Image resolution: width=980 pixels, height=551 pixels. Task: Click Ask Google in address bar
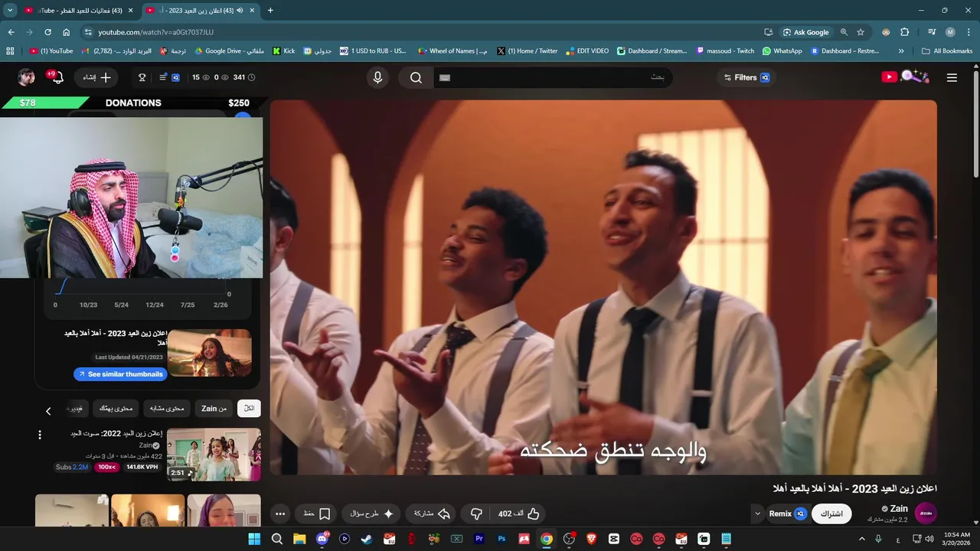[x=806, y=32]
